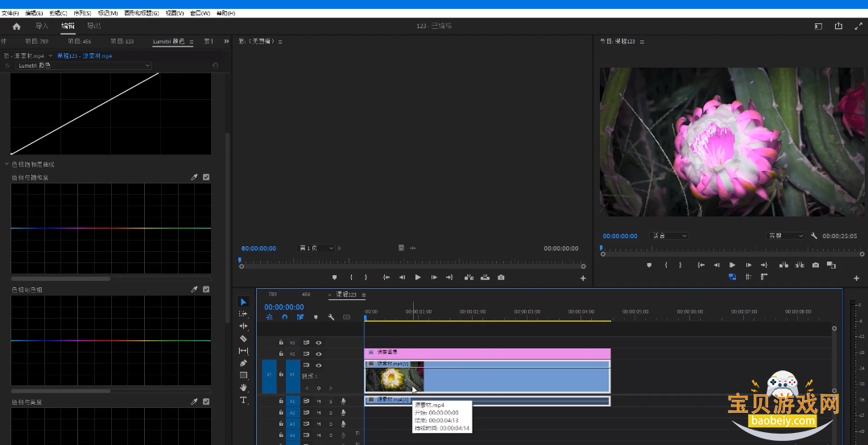Play the Program monitor sequence

pos(733,265)
